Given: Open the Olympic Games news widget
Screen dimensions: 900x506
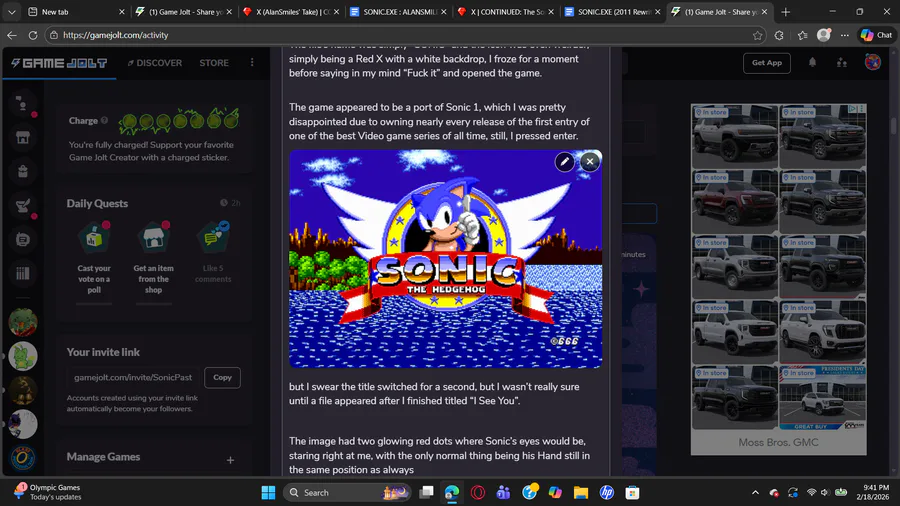Looking at the screenshot, I should point(48,492).
